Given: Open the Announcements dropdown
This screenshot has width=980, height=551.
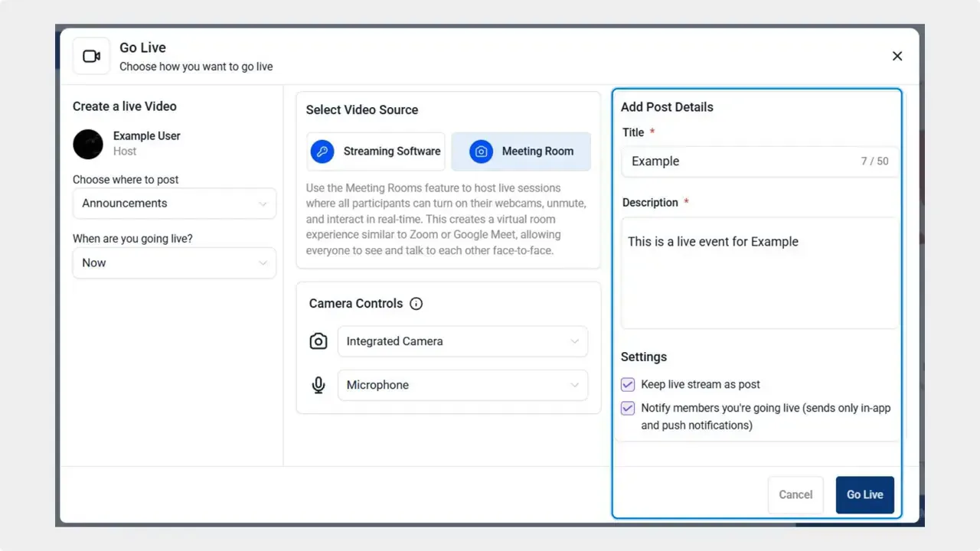Looking at the screenshot, I should [175, 204].
